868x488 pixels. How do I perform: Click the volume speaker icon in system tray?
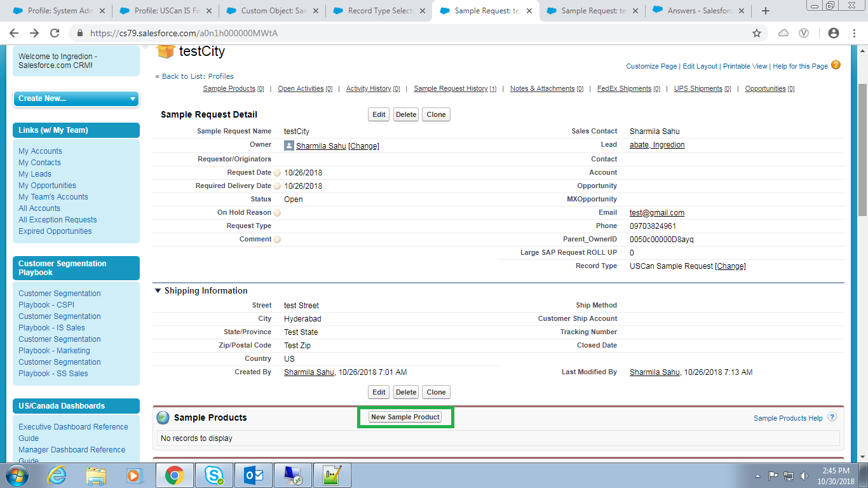(804, 475)
